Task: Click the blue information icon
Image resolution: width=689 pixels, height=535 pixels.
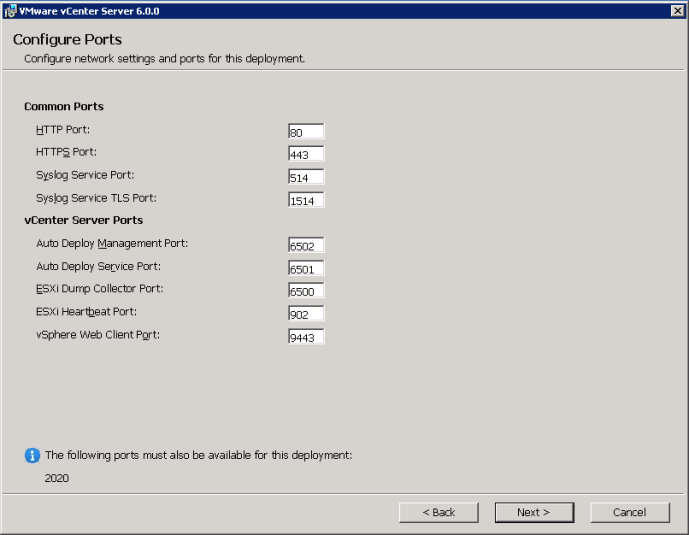Action: click(32, 455)
